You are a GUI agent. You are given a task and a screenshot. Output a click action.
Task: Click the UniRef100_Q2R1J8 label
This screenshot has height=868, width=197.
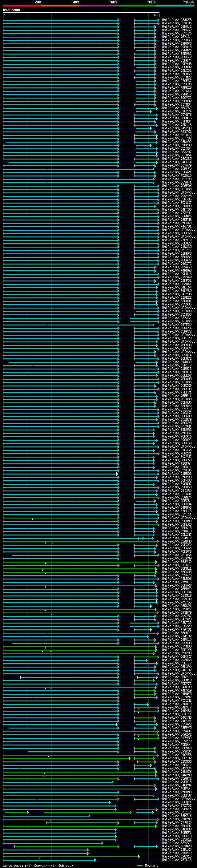(x=177, y=125)
